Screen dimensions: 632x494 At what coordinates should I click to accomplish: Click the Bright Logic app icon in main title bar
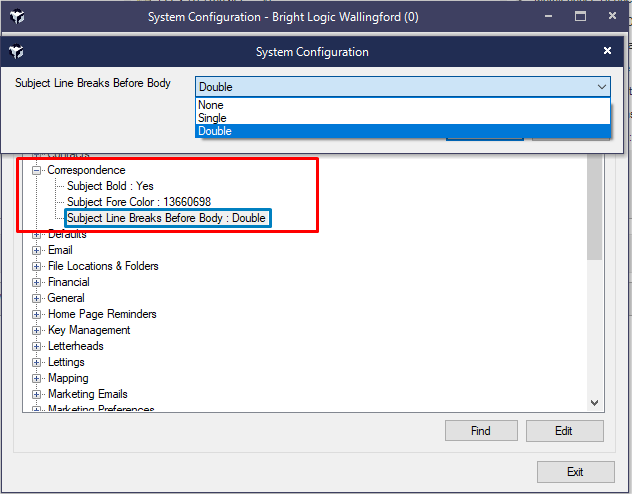pyautogui.click(x=18, y=17)
